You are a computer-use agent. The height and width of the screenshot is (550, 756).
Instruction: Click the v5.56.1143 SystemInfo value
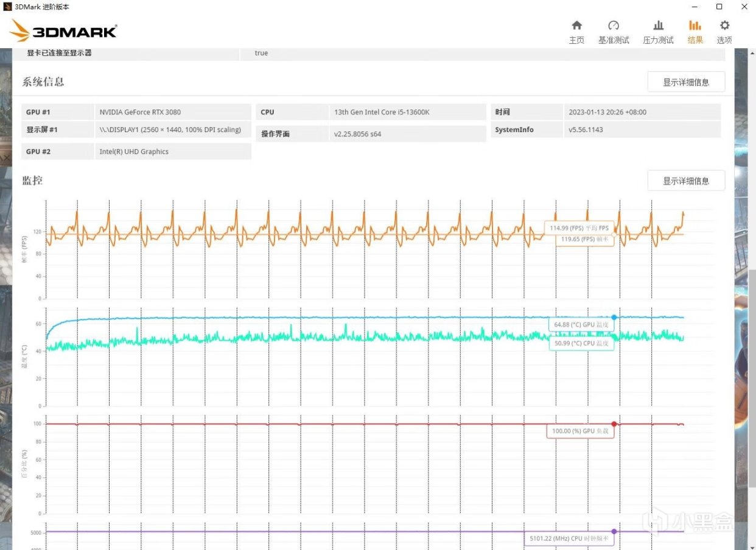[586, 130]
